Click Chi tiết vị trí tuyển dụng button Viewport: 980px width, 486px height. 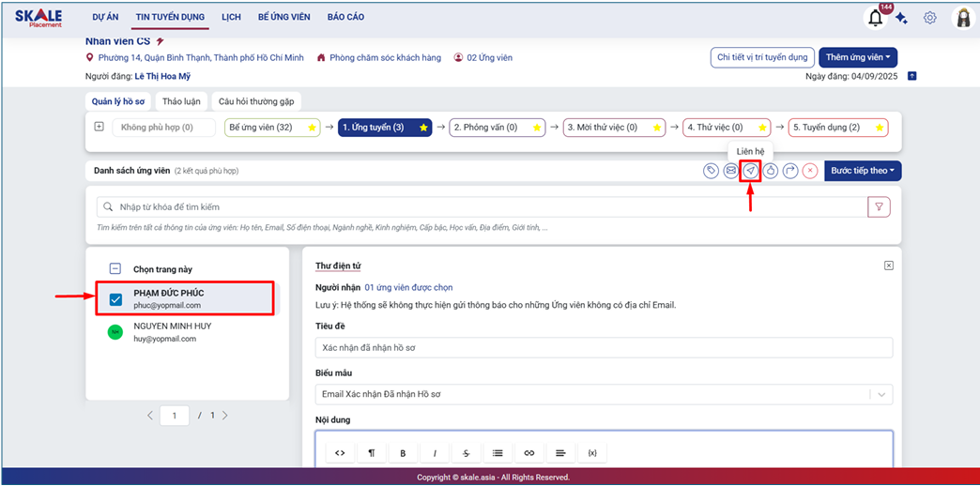(x=761, y=58)
